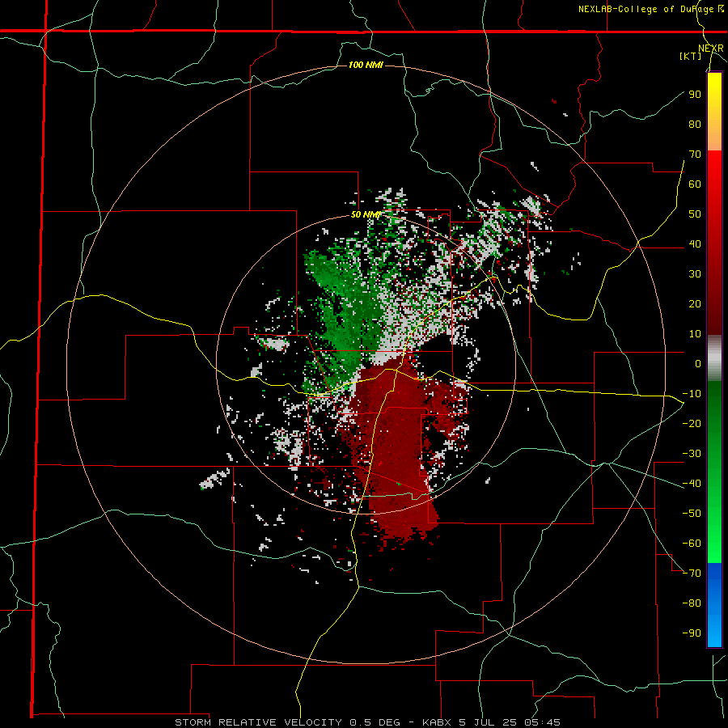
Task: Click the 40 value on the velocity scale
Action: point(695,243)
